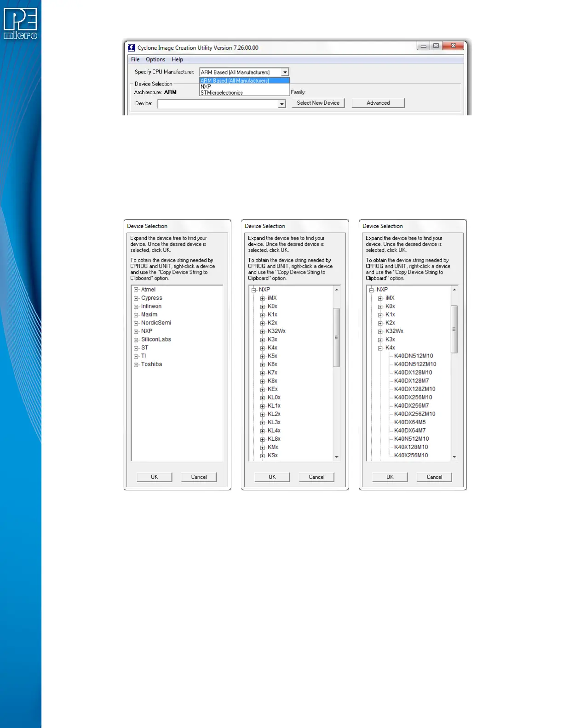Click middle dialog scrollbar down arrow
The image size is (563, 728).
(337, 457)
